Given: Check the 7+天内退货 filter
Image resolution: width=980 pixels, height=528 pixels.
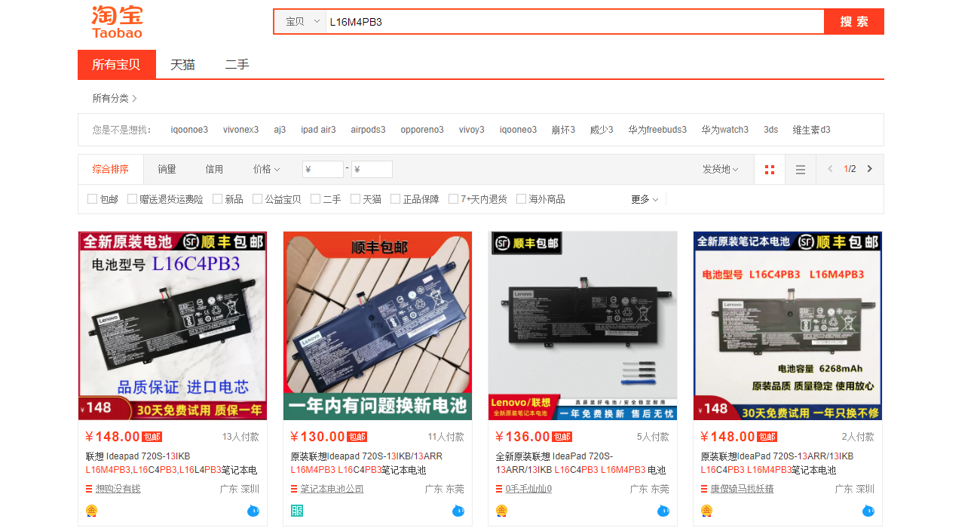Looking at the screenshot, I should coord(454,199).
